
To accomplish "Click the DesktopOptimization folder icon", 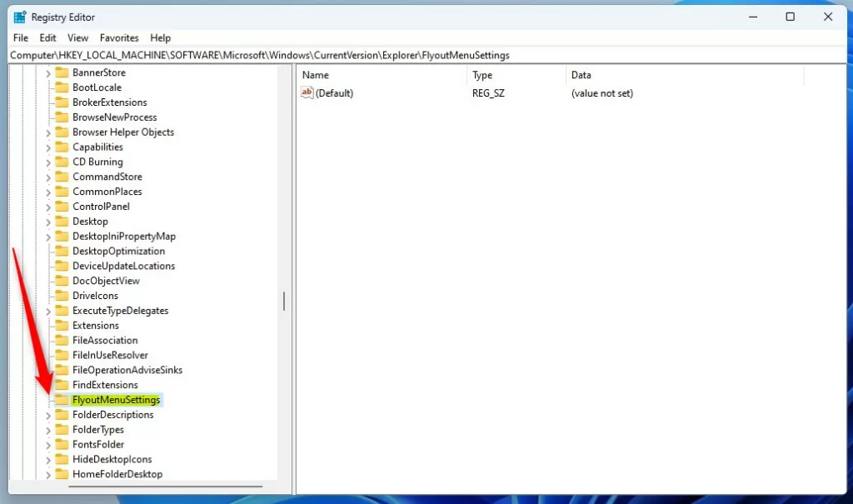I will [x=62, y=251].
